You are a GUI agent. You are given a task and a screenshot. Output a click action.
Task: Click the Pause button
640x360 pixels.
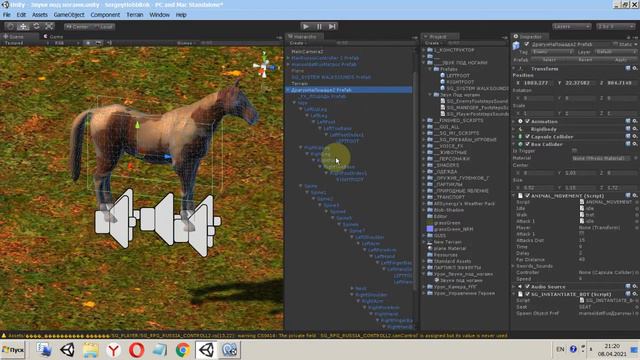(319, 26)
